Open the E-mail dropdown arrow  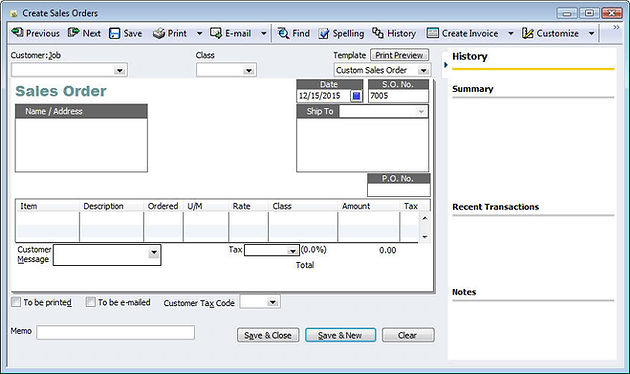pos(264,33)
